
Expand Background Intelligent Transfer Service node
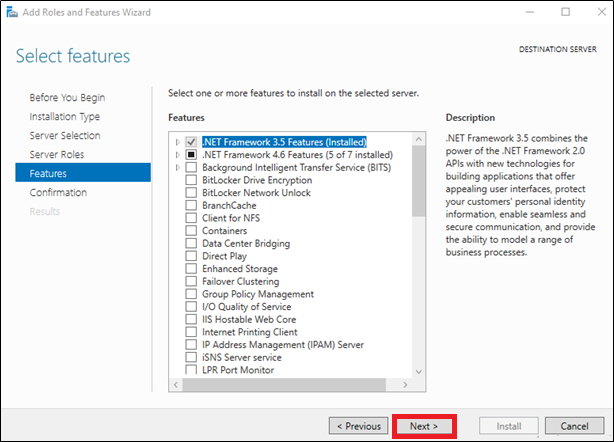point(178,167)
